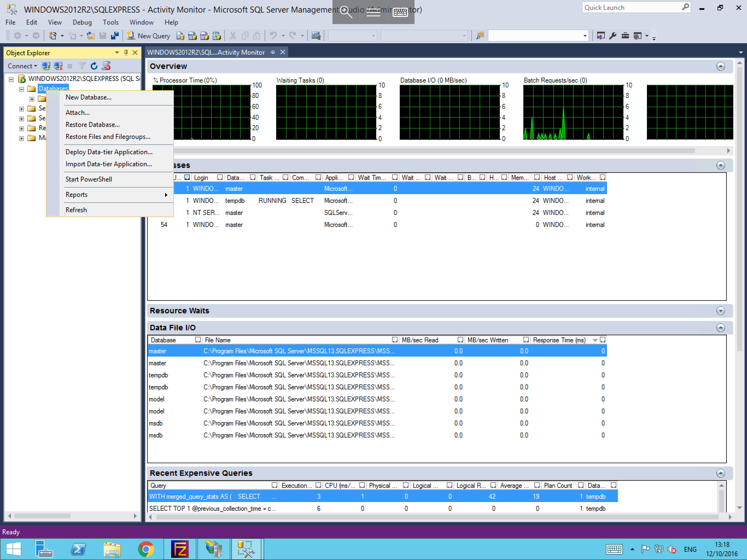This screenshot has width=747, height=560.
Task: Click the Toolbox briefcase icon
Action: [625, 36]
